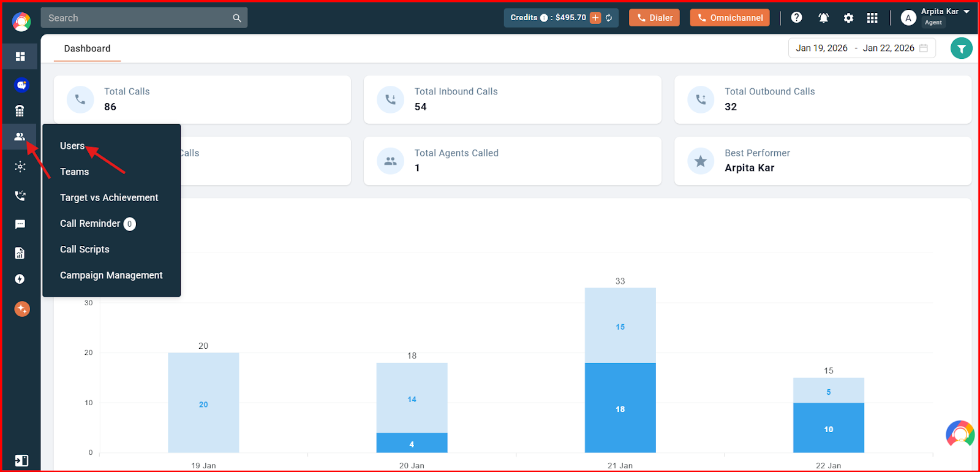Viewport: 980px width, 472px height.
Task: Click the Total Calls phone icon
Action: tap(80, 99)
